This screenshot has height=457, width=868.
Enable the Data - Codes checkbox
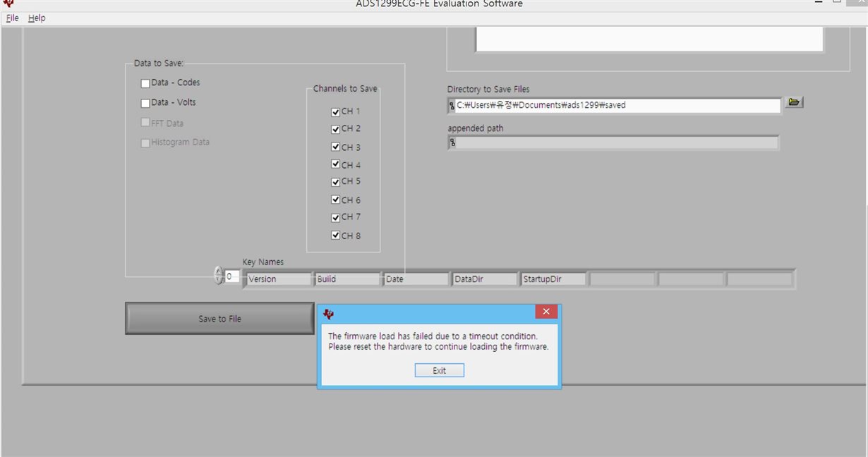pos(147,83)
